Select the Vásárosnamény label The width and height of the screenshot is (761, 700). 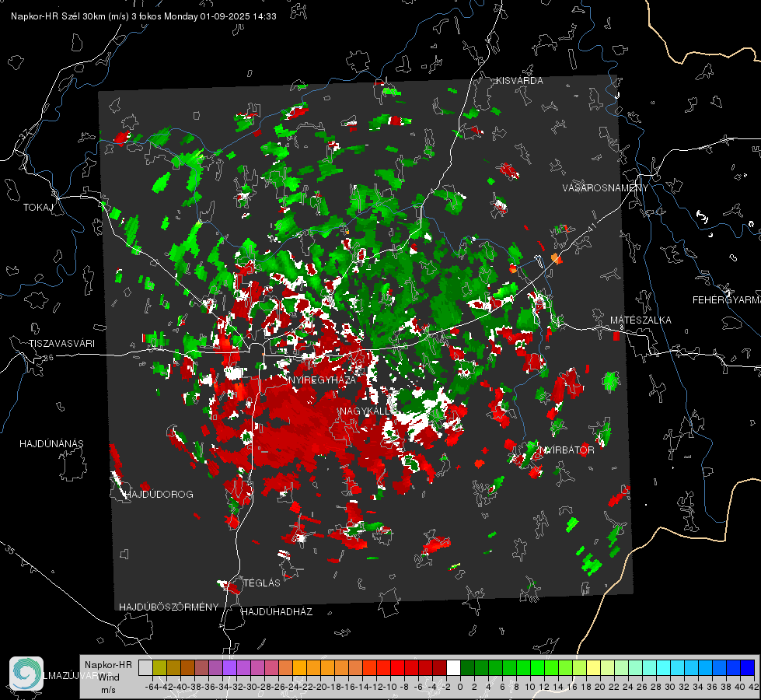click(606, 188)
